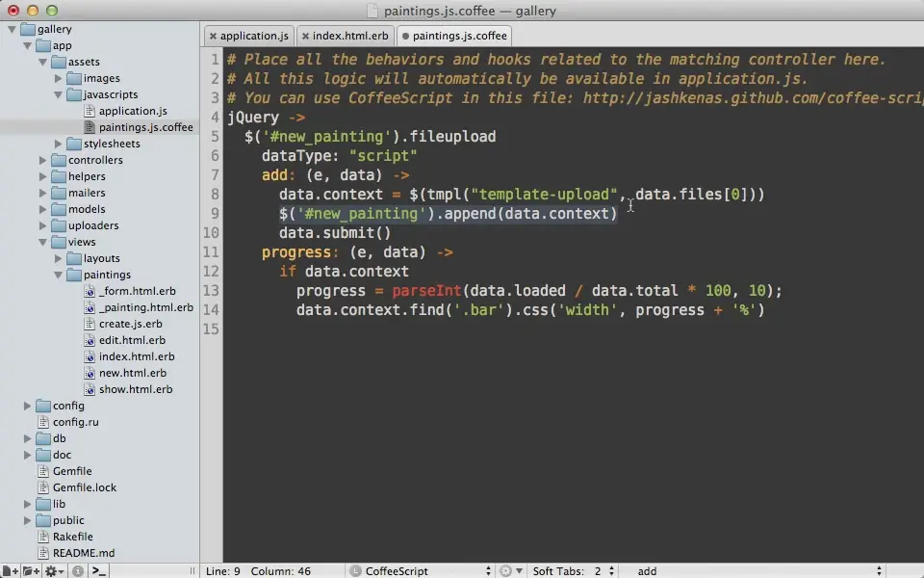Image resolution: width=924 pixels, height=578 pixels.
Task: Open _form.html.erb file
Action: pos(138,291)
